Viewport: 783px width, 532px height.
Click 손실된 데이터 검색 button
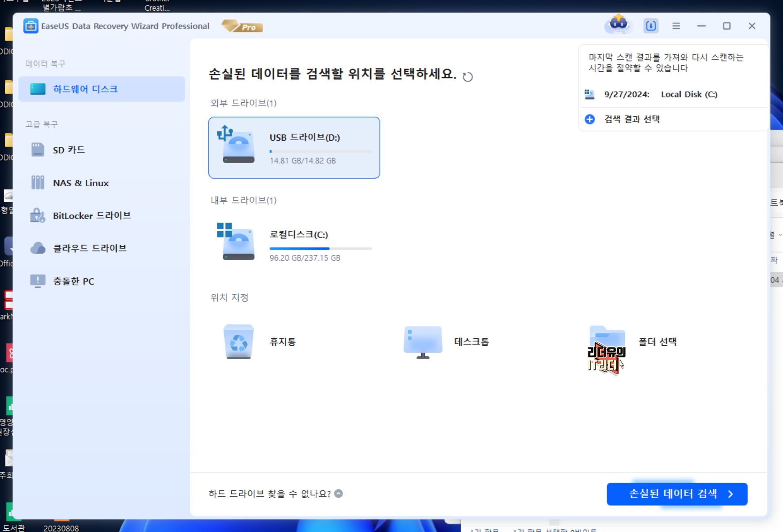[677, 494]
